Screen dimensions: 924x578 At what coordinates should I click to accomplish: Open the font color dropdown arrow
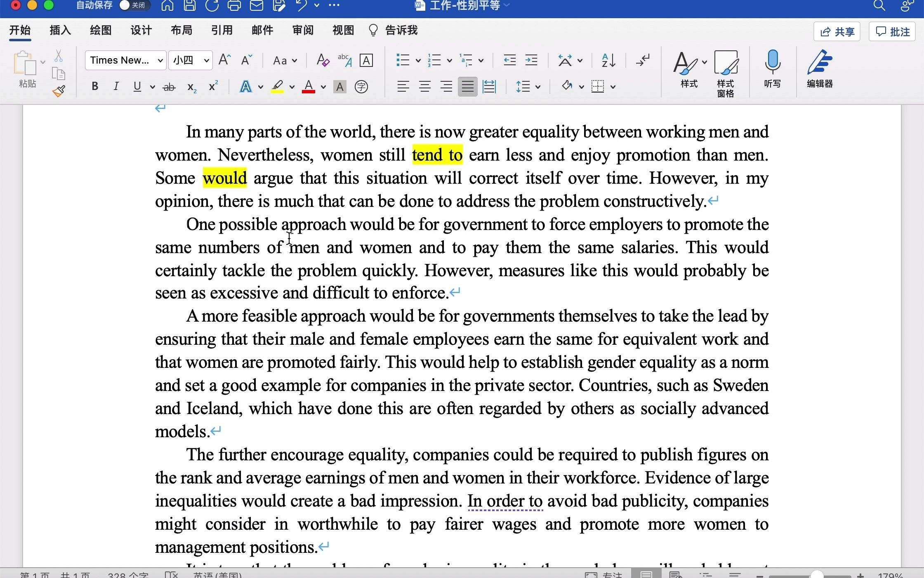323,87
